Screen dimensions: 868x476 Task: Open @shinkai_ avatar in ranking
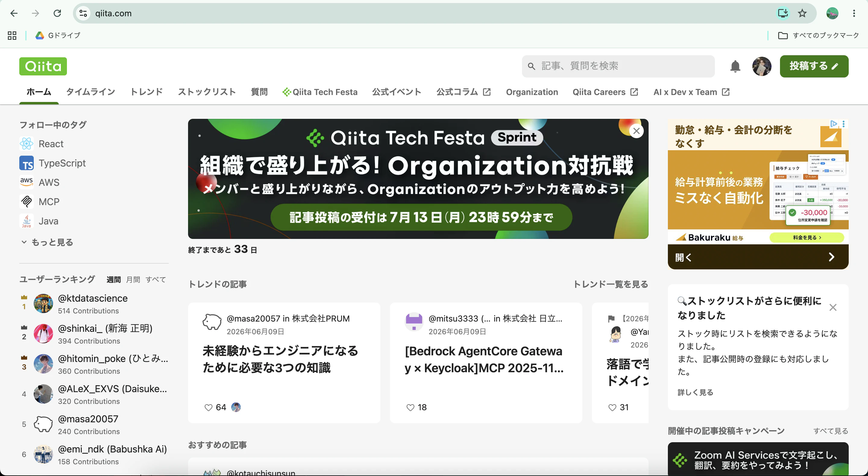coord(43,334)
